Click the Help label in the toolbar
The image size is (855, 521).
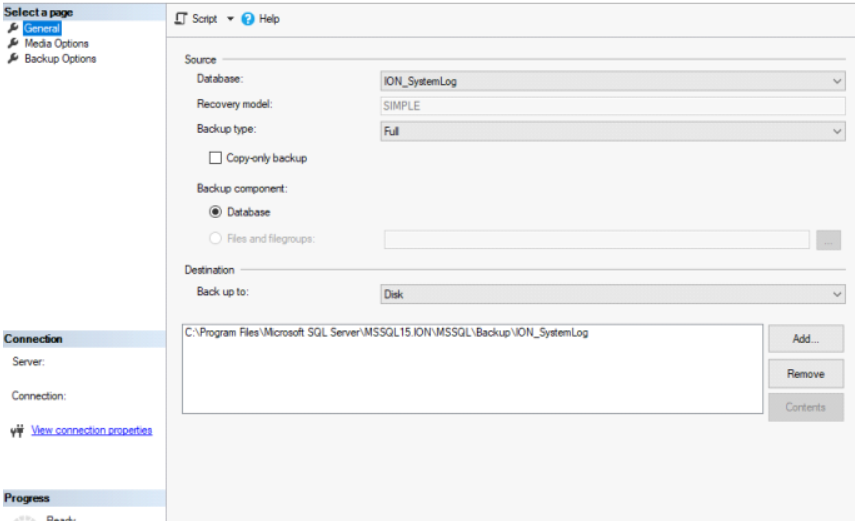coord(269,19)
